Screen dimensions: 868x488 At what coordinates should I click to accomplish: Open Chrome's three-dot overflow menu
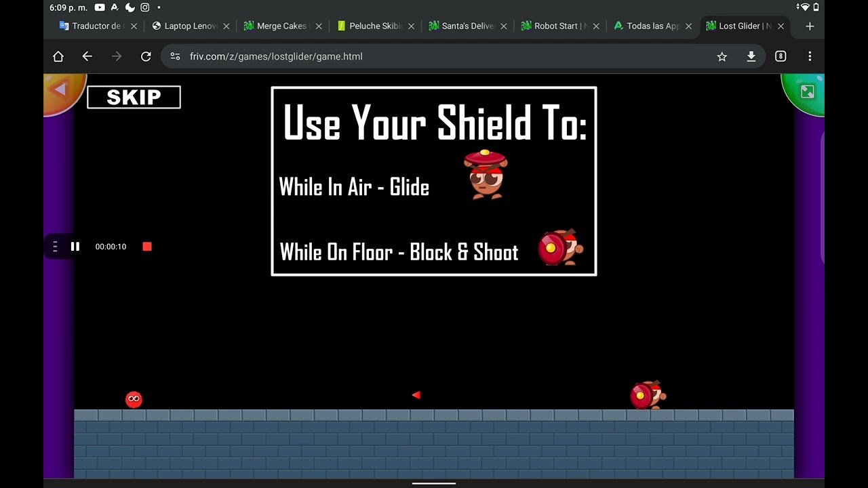pyautogui.click(x=810, y=57)
